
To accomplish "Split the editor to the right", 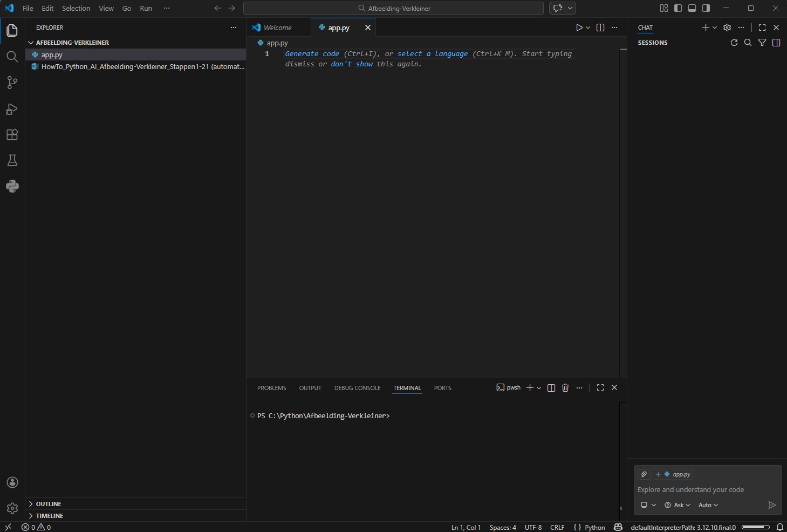I will tap(600, 28).
